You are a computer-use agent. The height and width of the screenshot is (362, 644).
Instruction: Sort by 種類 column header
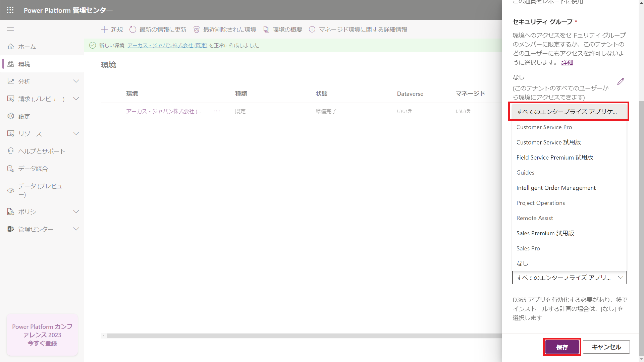pyautogui.click(x=241, y=94)
